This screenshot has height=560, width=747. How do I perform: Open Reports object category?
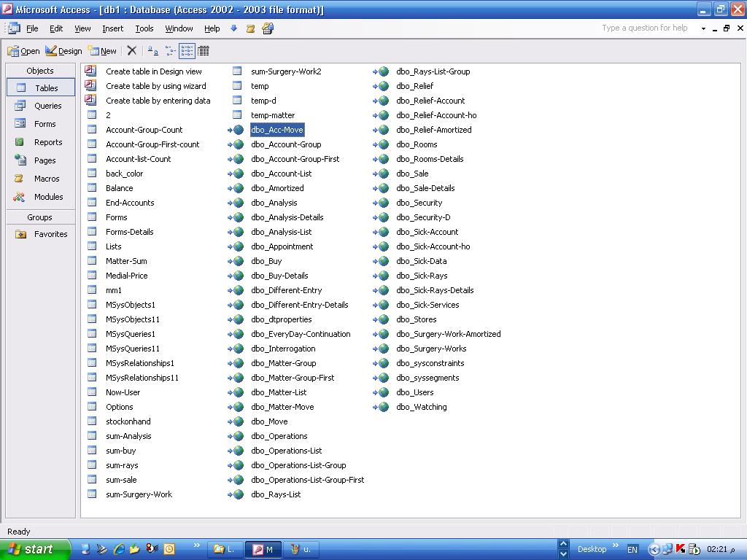41,142
